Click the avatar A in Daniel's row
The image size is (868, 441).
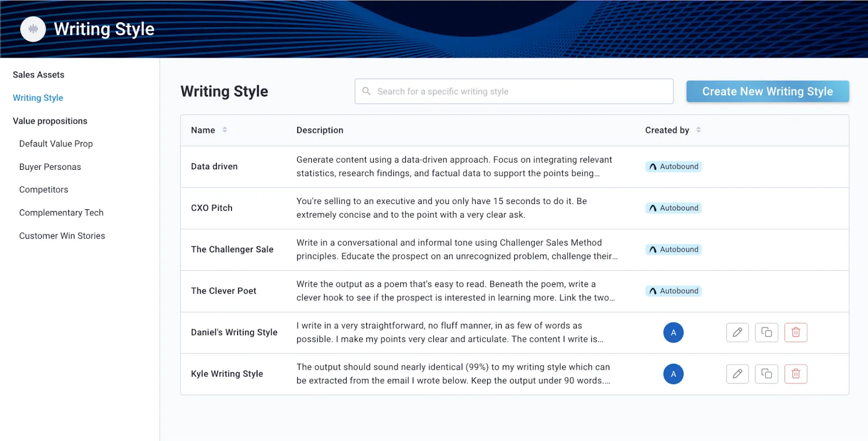coord(673,333)
